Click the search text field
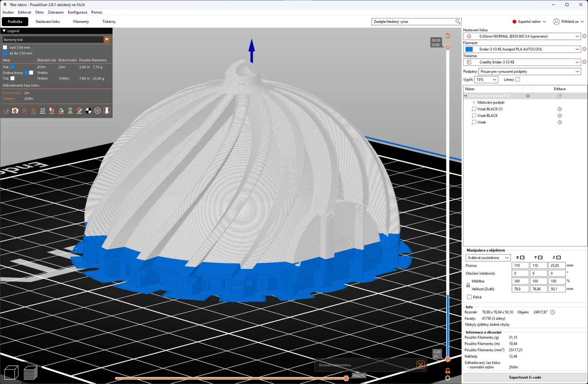This screenshot has height=384, width=588. [x=414, y=22]
